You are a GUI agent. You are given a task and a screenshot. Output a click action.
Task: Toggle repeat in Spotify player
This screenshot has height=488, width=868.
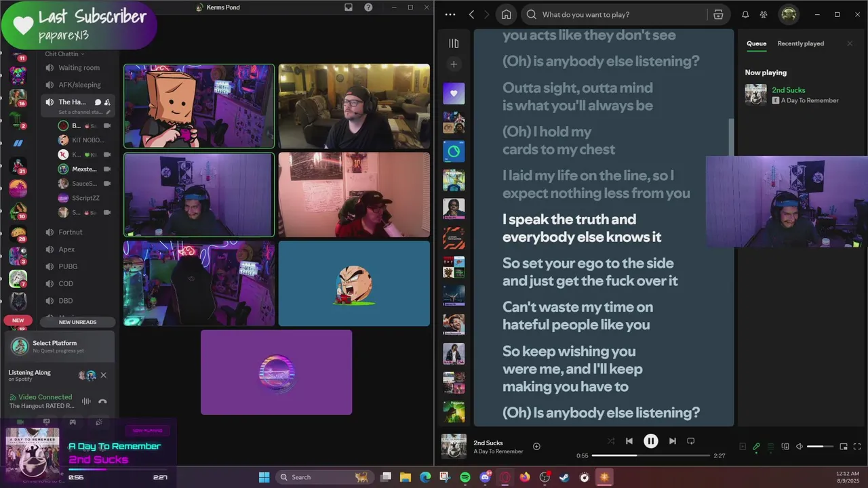click(690, 441)
